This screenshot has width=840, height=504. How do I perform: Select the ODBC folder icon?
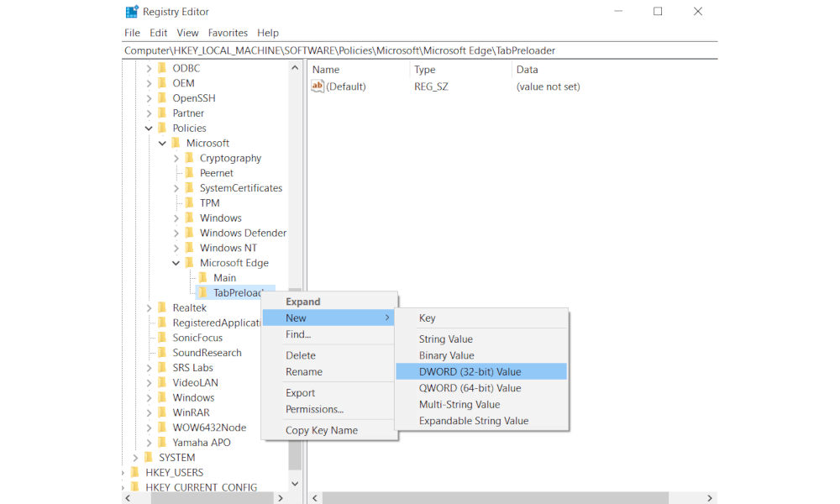tap(162, 68)
